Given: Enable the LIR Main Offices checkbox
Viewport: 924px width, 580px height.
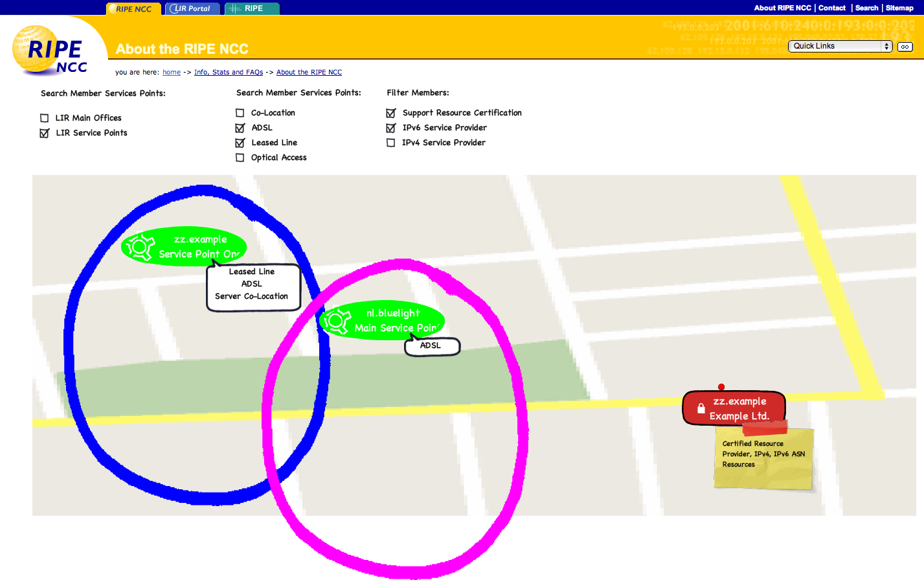Looking at the screenshot, I should [x=43, y=117].
